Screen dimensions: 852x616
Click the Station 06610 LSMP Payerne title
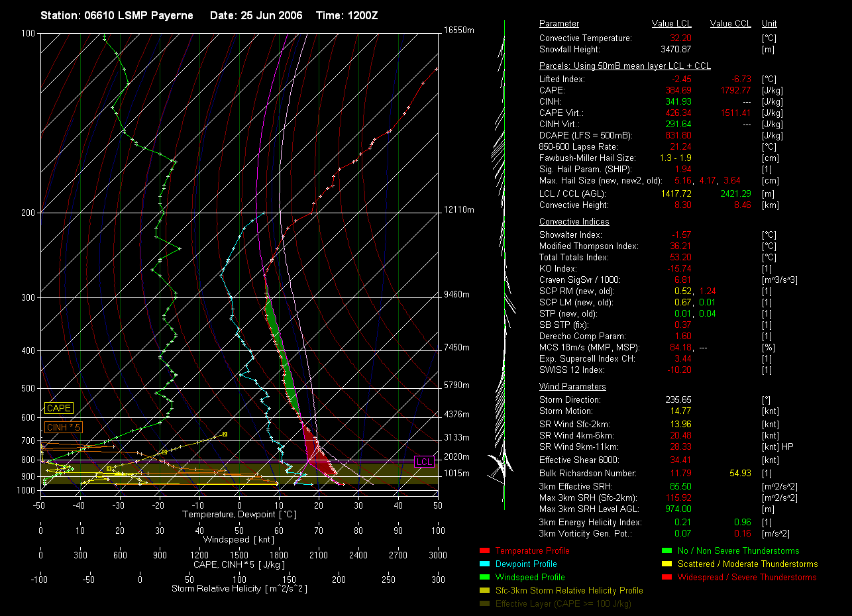(x=117, y=15)
